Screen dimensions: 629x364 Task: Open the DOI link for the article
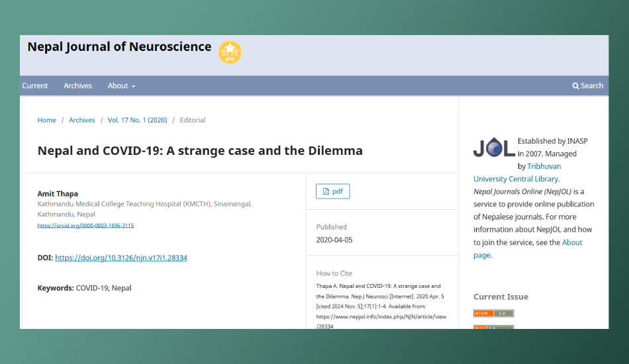point(121,257)
